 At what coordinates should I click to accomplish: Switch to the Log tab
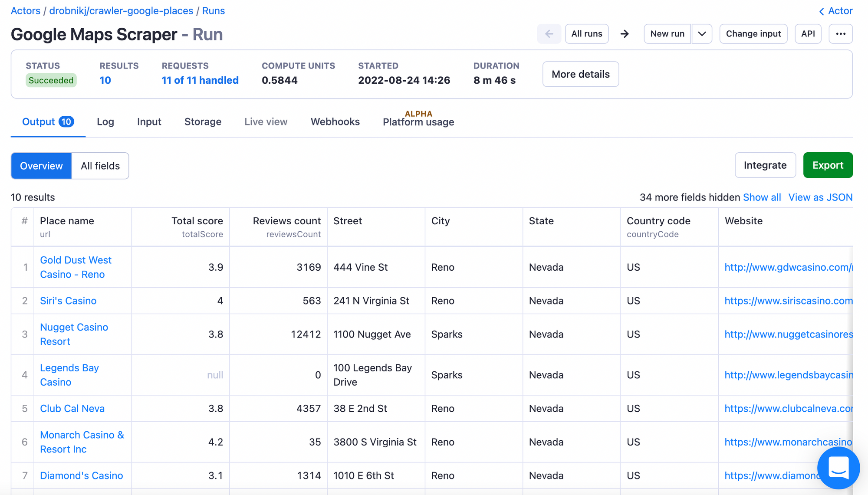[105, 121]
